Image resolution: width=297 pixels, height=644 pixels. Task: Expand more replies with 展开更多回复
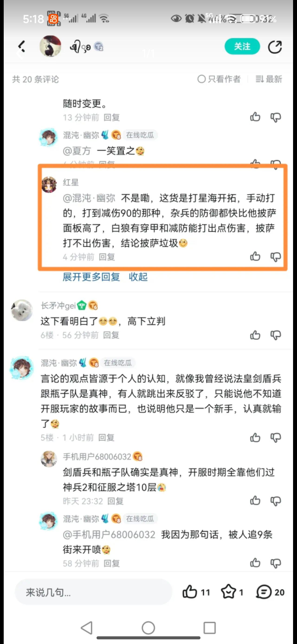tap(91, 277)
